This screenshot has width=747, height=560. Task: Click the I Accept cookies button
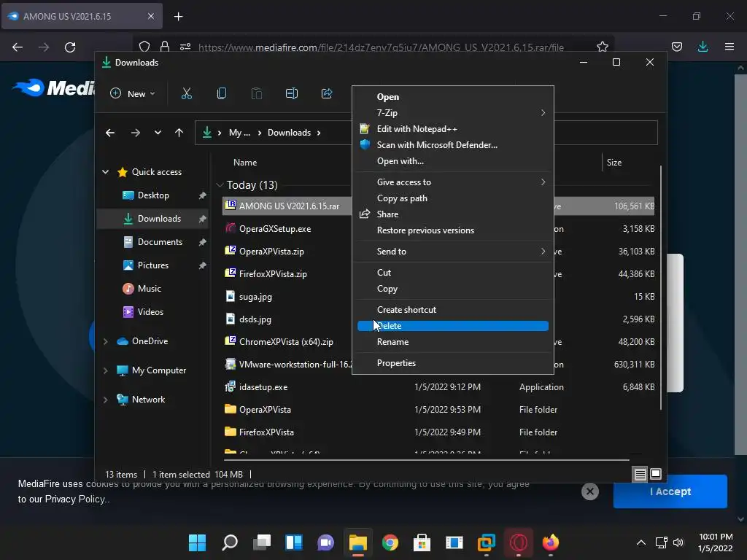click(670, 491)
